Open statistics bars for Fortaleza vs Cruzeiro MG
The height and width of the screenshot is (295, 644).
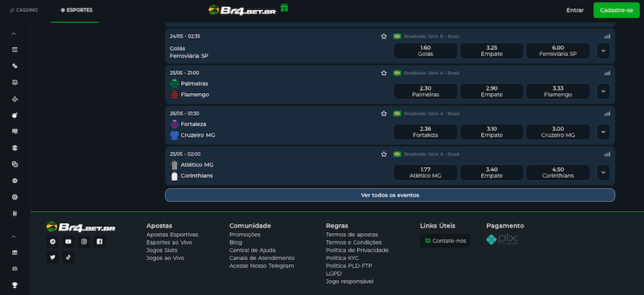(x=607, y=113)
